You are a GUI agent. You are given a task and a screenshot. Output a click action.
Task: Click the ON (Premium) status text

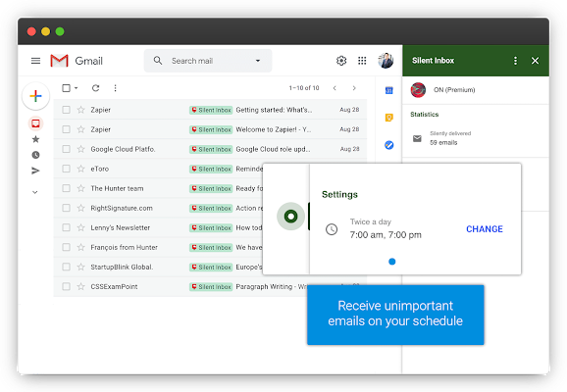tap(454, 89)
